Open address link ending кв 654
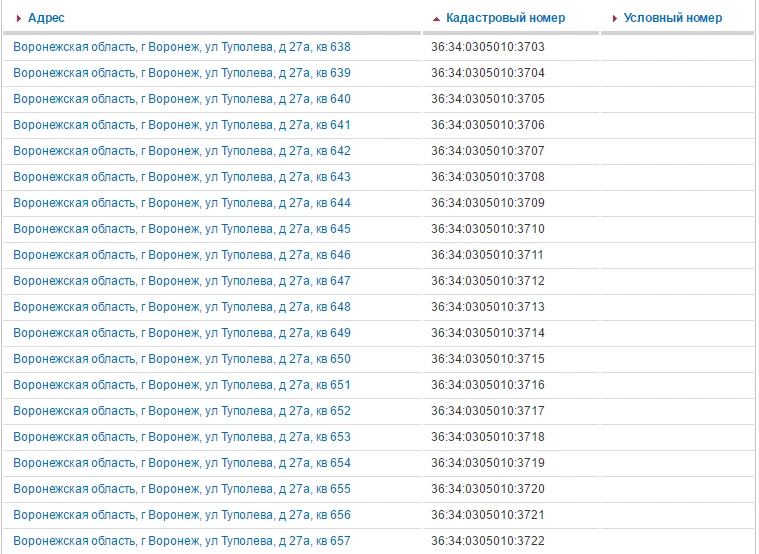 [182, 463]
